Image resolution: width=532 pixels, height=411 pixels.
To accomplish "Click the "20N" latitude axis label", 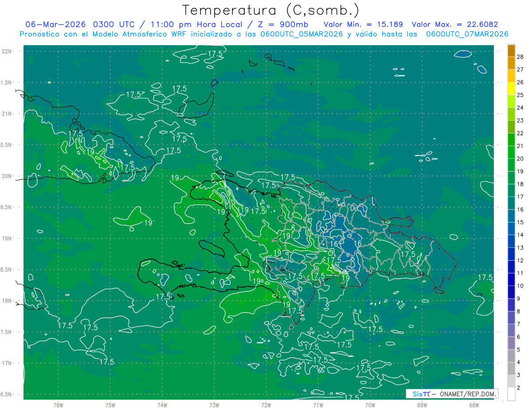I will tap(8, 176).
